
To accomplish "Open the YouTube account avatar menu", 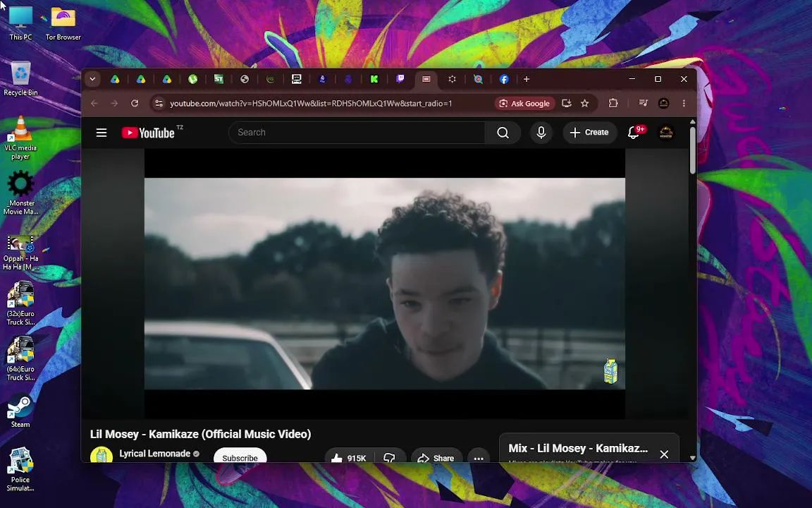I will [x=666, y=133].
